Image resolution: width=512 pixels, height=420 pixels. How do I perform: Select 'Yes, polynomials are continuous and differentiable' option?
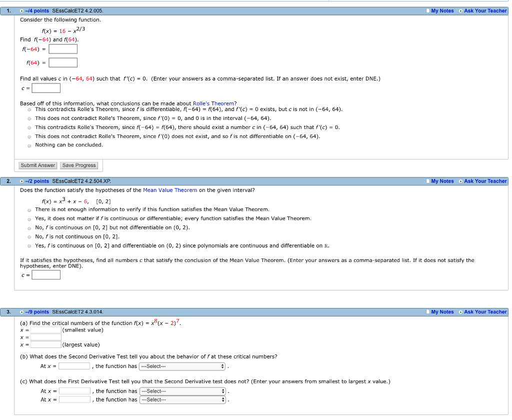(x=29, y=246)
